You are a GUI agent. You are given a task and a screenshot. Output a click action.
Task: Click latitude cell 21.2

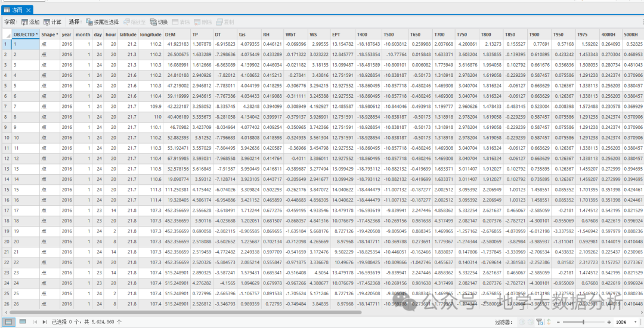tap(128, 44)
